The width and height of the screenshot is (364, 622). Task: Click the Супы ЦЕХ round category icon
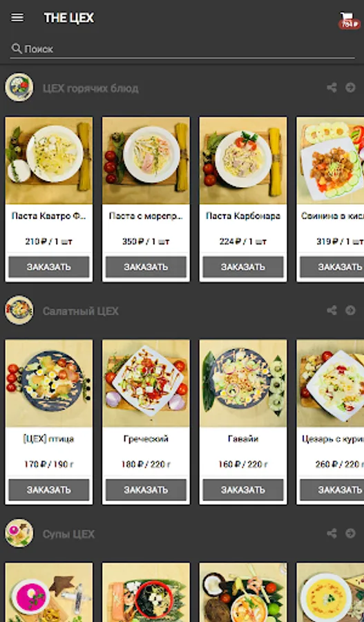19,533
